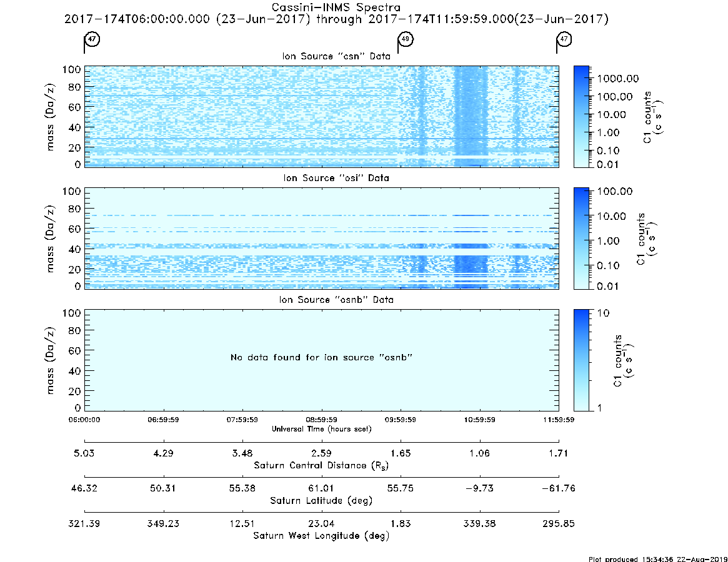
Task: Click the Saturn West Longitude axis label
Action: click(x=321, y=536)
